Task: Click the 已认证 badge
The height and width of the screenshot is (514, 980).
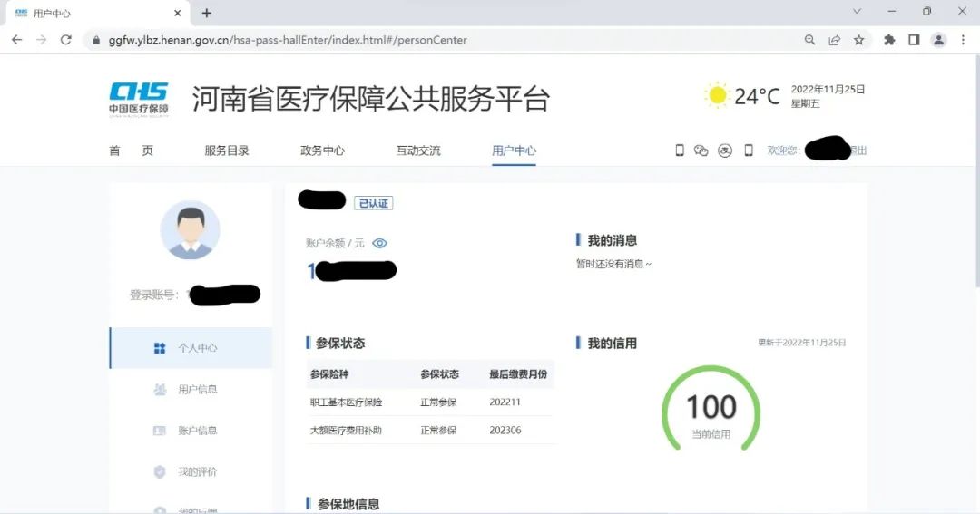Action: coord(374,203)
